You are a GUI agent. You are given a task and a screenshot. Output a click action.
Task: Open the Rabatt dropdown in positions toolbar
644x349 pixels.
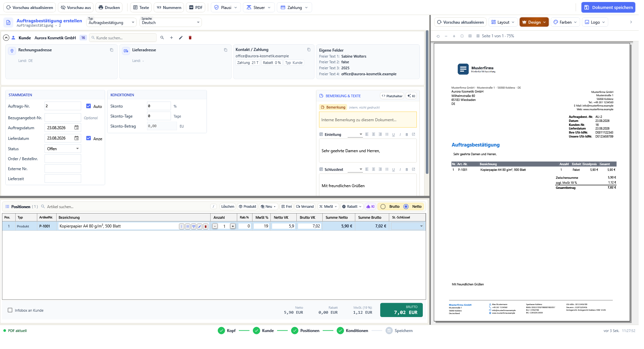click(352, 206)
